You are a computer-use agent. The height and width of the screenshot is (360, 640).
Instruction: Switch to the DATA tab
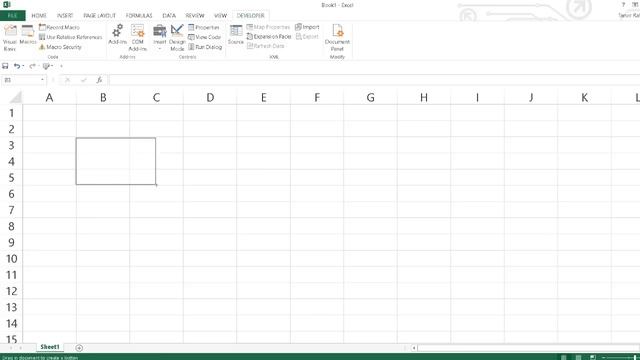[169, 16]
